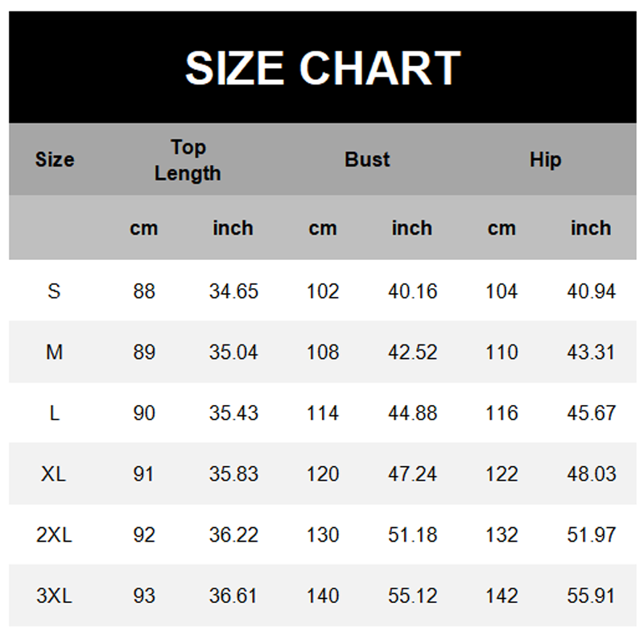Screen dimensions: 644x644
Task: Select the M size row label
Action: (54, 352)
